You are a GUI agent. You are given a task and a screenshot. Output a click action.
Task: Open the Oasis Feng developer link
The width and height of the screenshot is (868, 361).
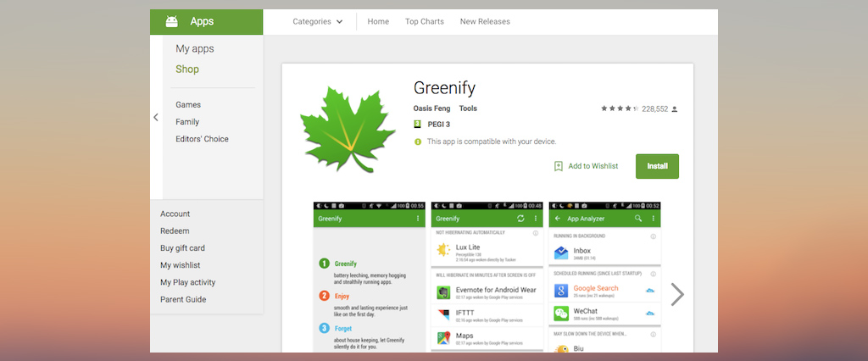[431, 108]
